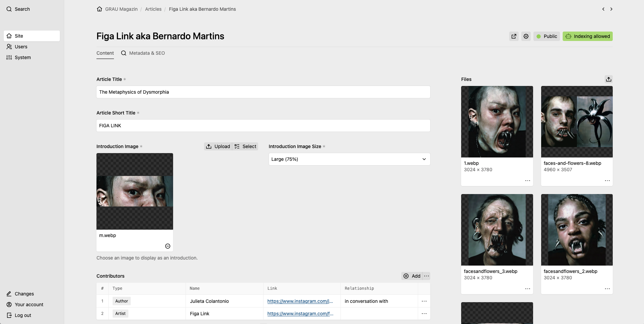Click the Files upload icon
The image size is (644, 324).
coord(608,79)
